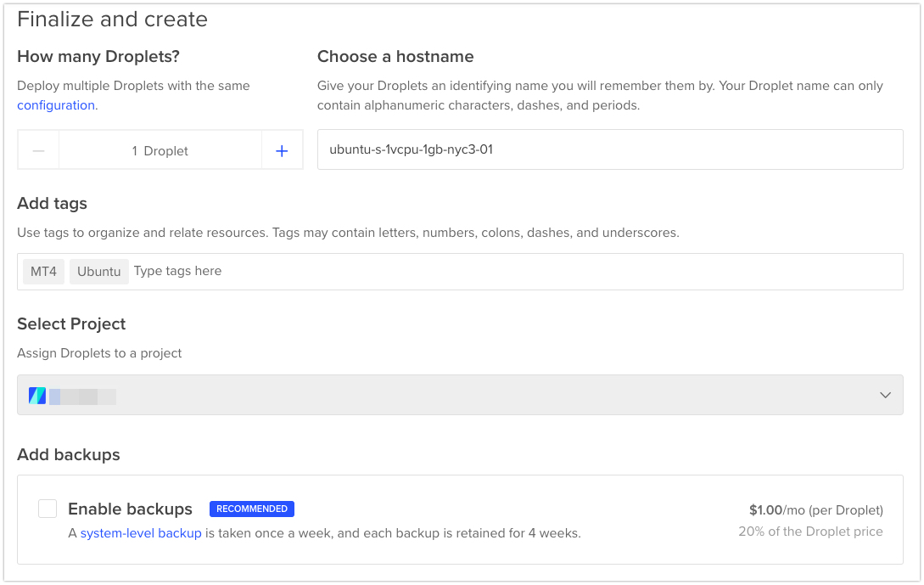Click the Select Project heading
Image resolution: width=924 pixels, height=585 pixels.
71,323
